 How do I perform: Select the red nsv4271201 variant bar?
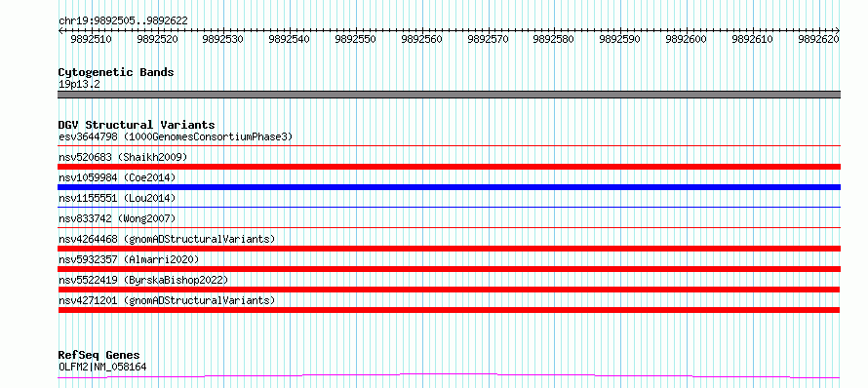[x=449, y=310]
